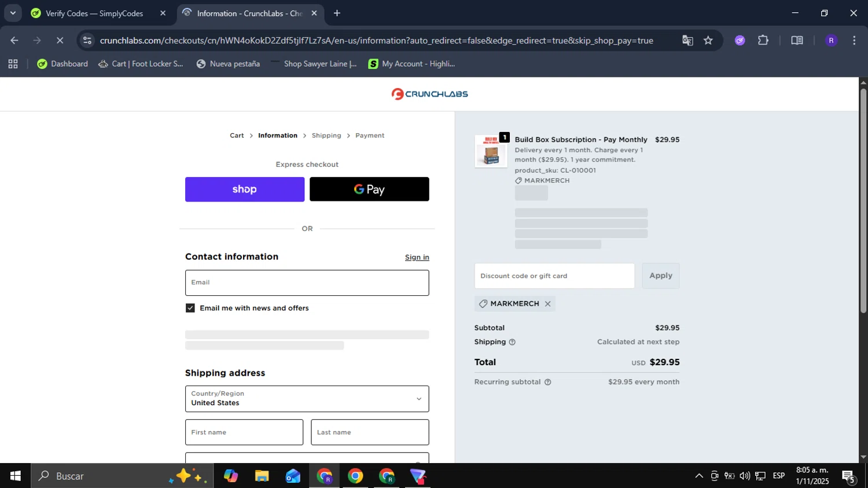Open the browser extensions puzzle icon

[x=763, y=41]
